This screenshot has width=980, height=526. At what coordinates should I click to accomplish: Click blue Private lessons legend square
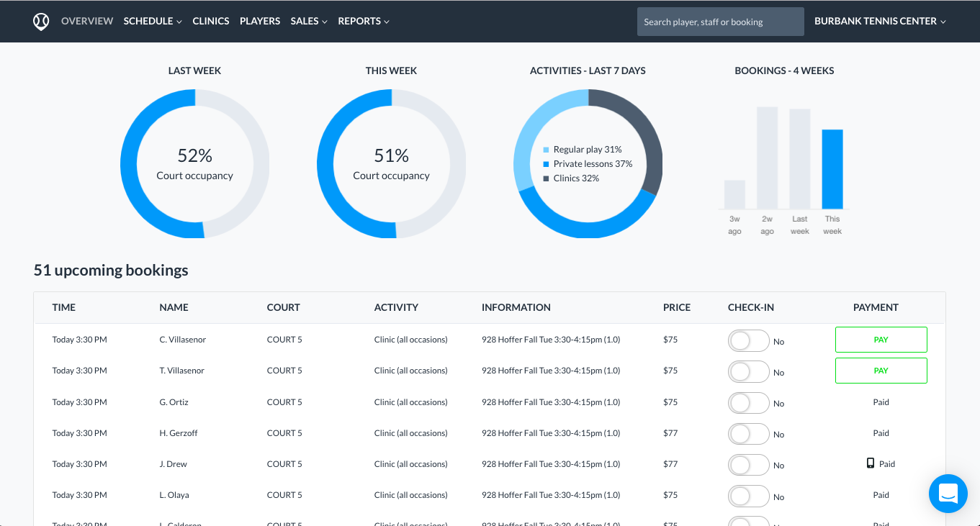tap(546, 164)
